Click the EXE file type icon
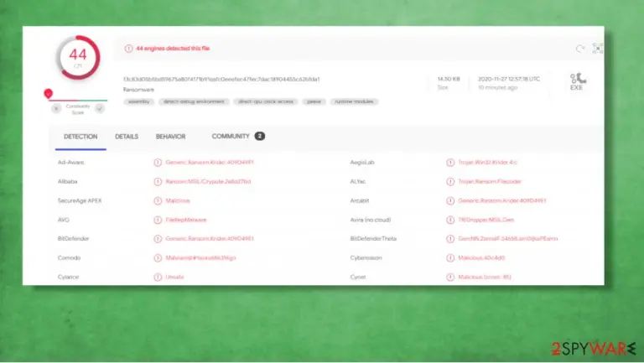This screenshot has height=363, width=644. point(577,81)
